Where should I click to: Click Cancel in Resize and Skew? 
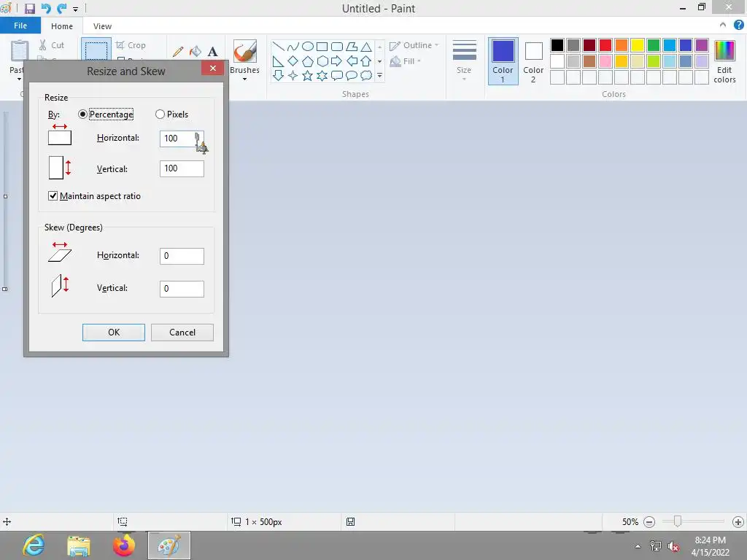coord(182,332)
